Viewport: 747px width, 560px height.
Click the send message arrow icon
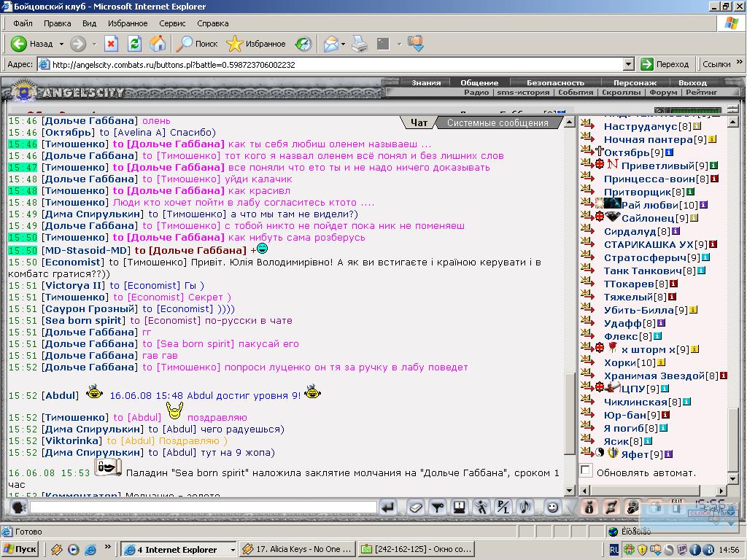389,507
